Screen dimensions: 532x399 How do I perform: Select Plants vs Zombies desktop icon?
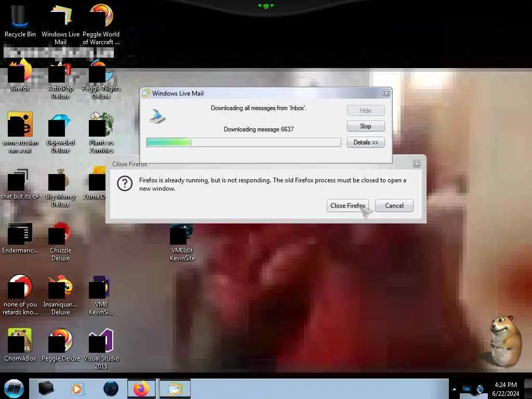[x=101, y=133]
